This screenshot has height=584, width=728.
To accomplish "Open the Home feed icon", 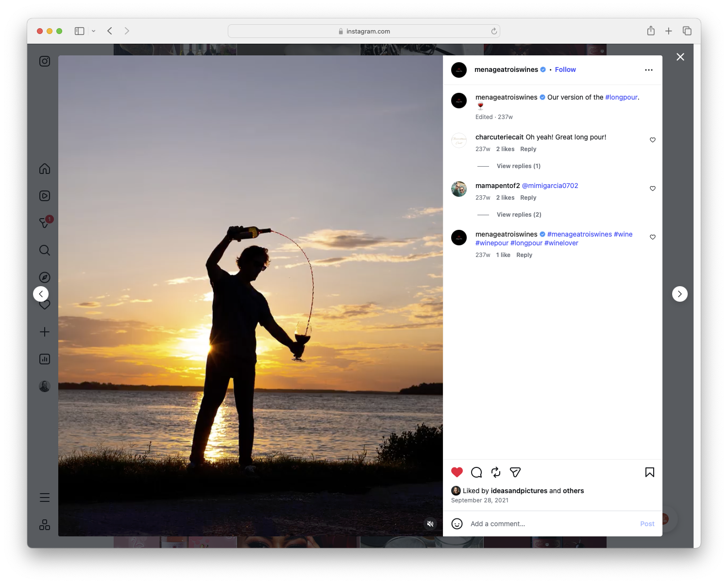I will tap(44, 168).
